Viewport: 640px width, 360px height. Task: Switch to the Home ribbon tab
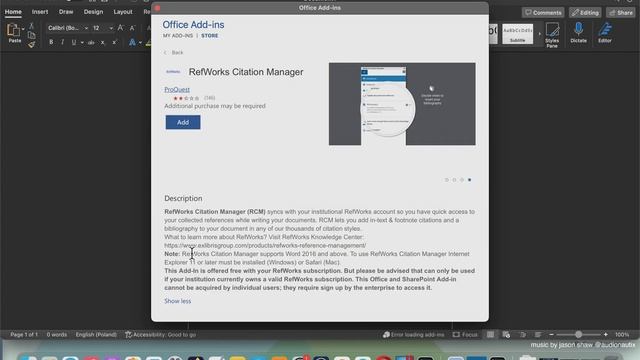click(x=13, y=12)
